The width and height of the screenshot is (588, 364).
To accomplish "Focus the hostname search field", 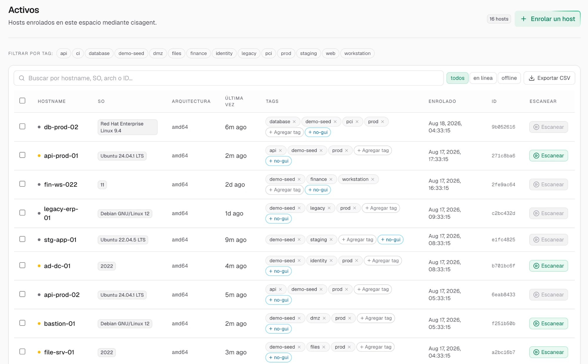I will (x=229, y=78).
